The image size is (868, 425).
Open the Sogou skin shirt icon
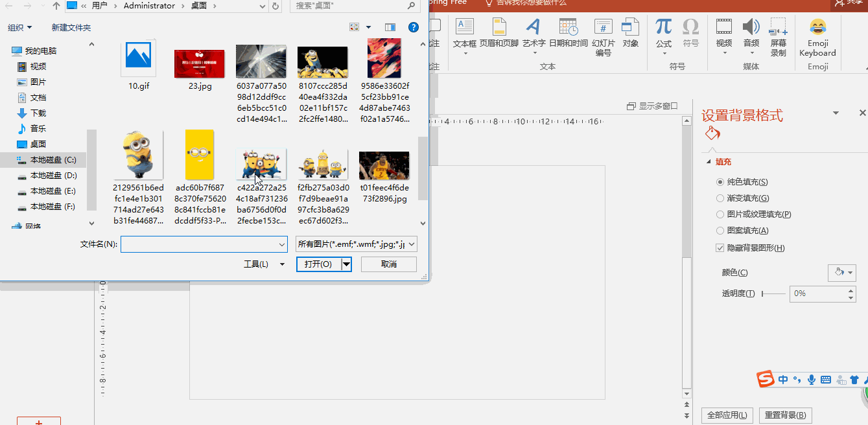coord(854,380)
